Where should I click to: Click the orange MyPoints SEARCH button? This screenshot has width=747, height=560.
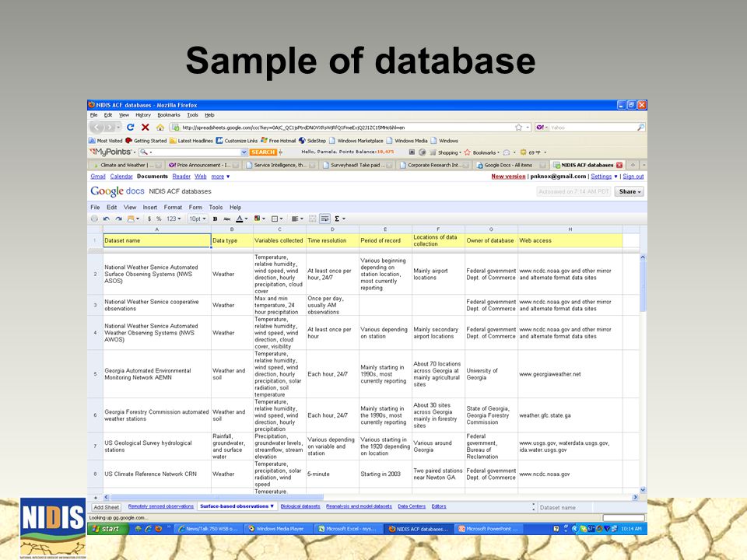(x=263, y=152)
